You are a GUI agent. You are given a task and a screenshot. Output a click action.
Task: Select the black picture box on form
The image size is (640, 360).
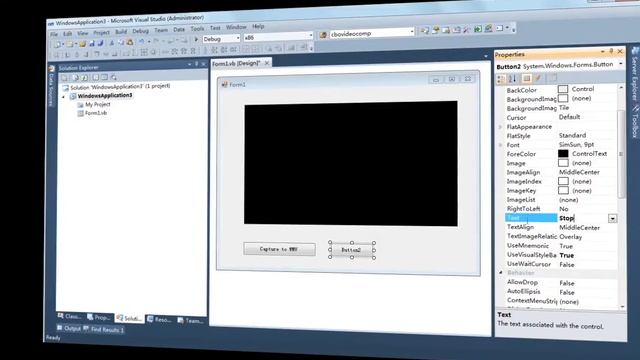[351, 164]
